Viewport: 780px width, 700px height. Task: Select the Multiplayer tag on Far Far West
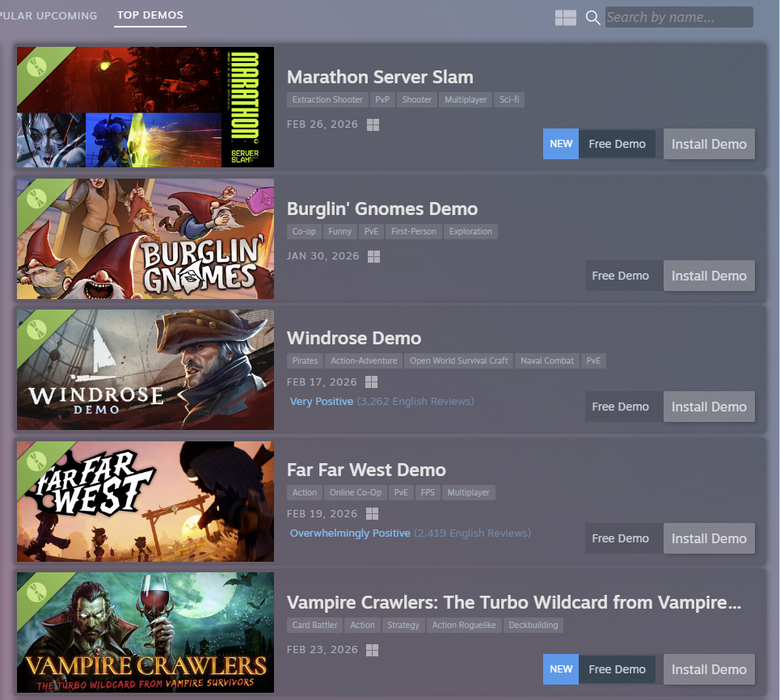point(468,493)
